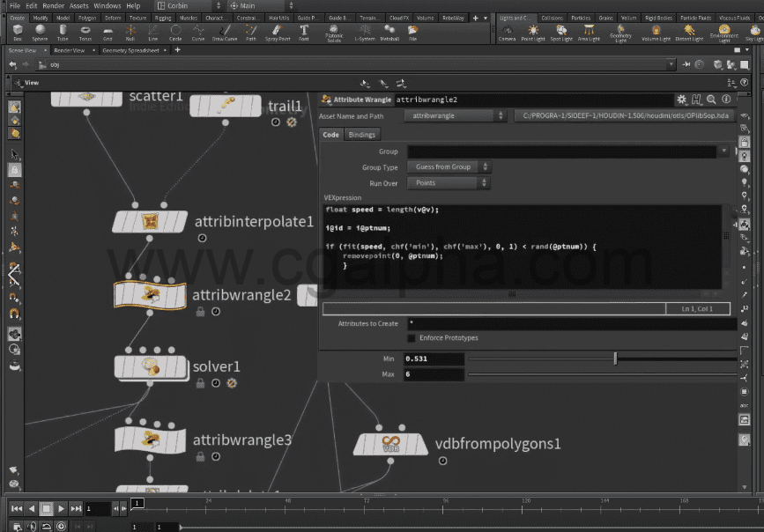
Task: Expand the Asset Name and Path dropdown
Action: 501,117
